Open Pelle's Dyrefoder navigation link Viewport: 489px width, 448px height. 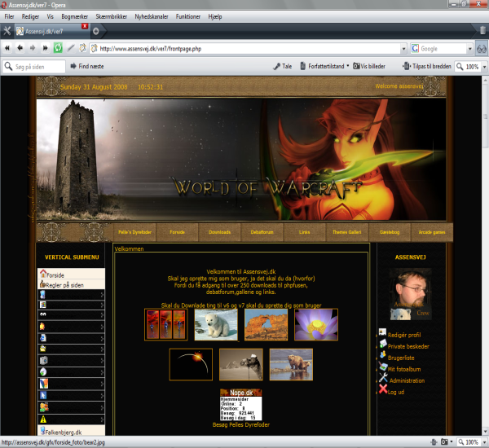[x=134, y=232]
